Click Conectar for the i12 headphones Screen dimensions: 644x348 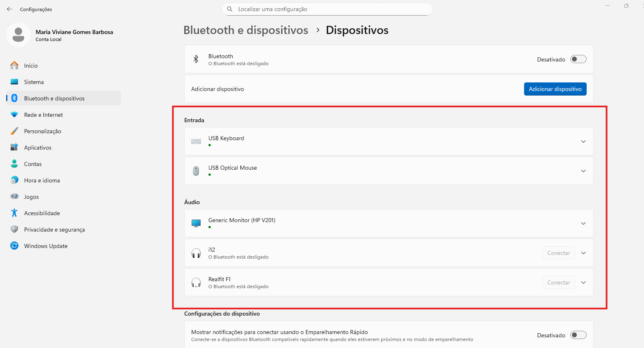click(x=558, y=253)
